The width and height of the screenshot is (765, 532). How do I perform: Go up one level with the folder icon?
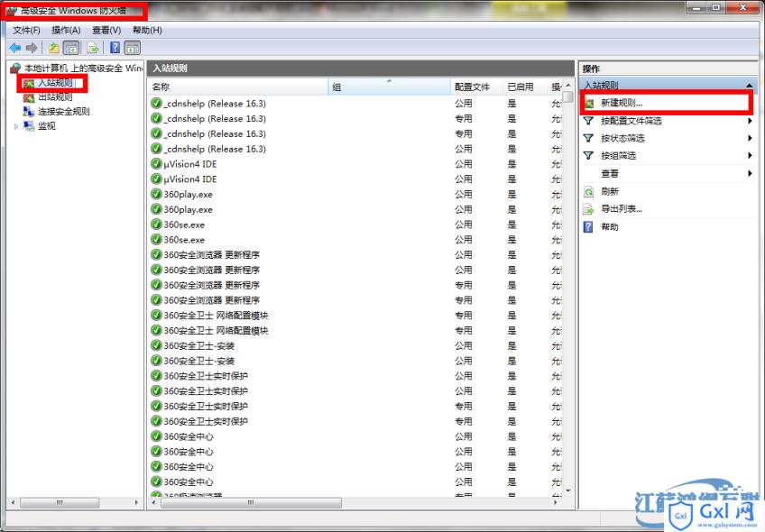(53, 48)
